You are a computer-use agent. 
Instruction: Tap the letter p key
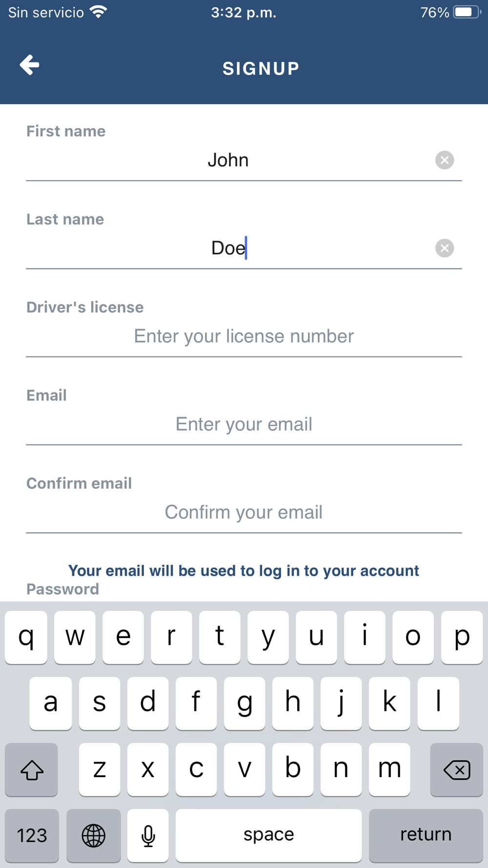(462, 637)
